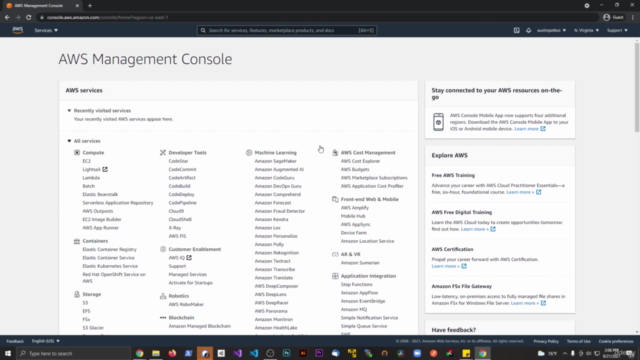Image resolution: width=640 pixels, height=360 pixels.
Task: Collapse the All services section
Action: (x=69, y=141)
